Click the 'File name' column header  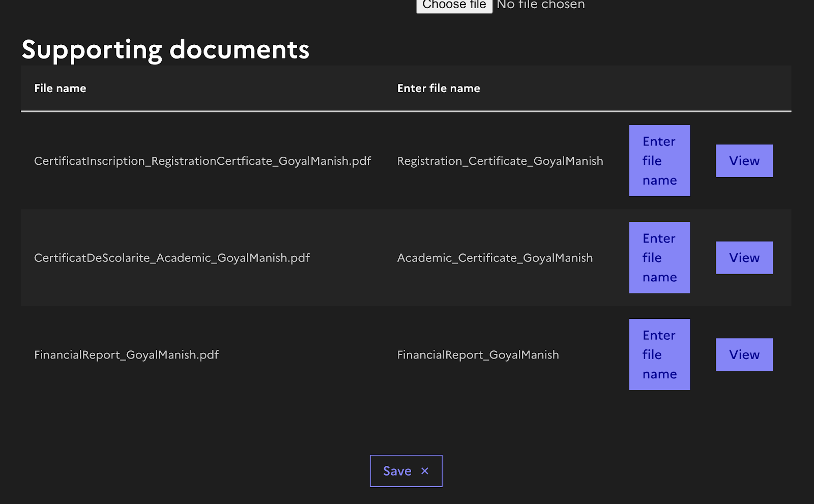(x=60, y=88)
